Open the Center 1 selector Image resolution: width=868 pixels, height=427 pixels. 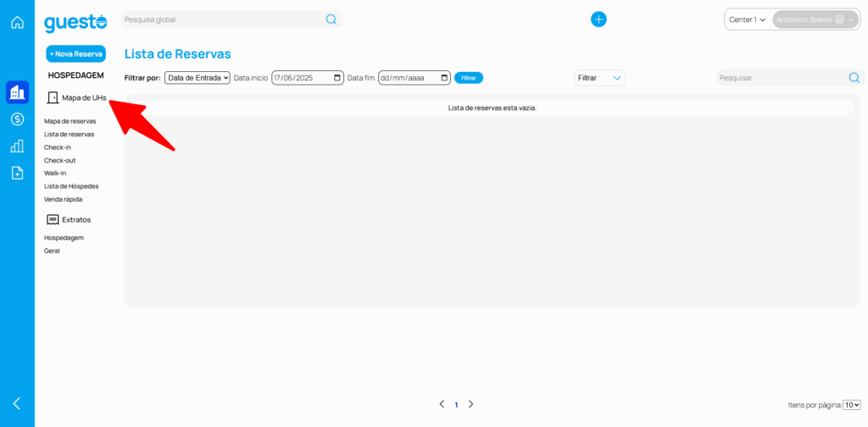coord(747,19)
